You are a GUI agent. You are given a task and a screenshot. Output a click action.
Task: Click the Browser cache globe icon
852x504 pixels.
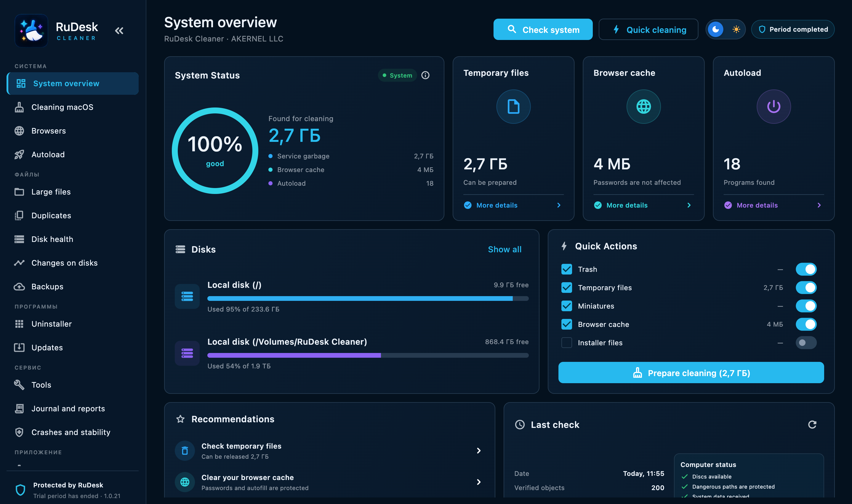(643, 107)
